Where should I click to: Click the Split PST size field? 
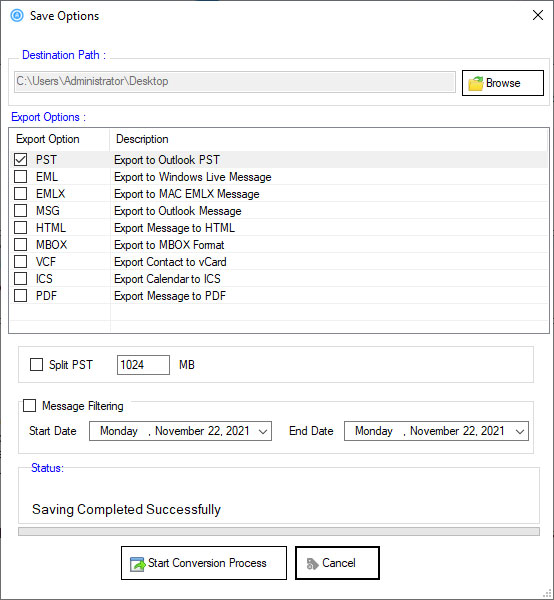click(x=143, y=365)
